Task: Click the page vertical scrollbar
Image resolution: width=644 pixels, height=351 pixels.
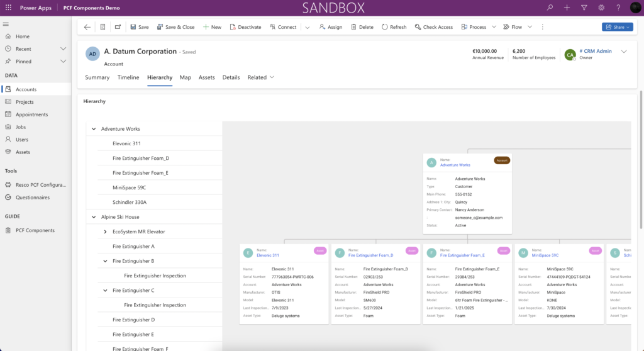Action: pyautogui.click(x=641, y=160)
